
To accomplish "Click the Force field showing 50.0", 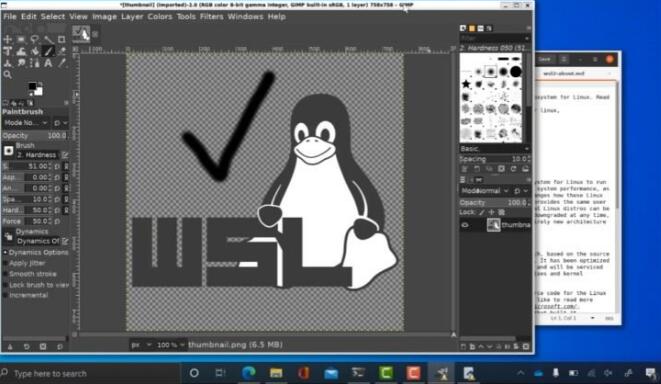I will tap(26, 221).
